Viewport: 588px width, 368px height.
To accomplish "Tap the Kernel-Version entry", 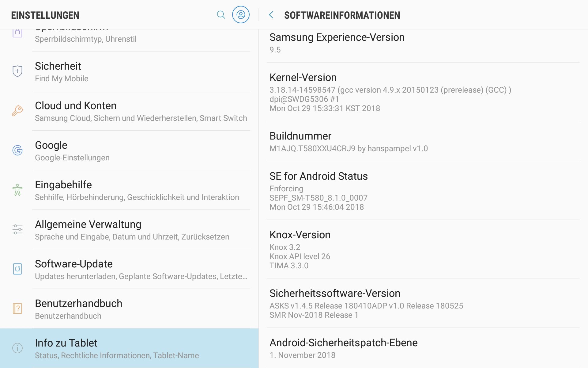I will point(423,92).
